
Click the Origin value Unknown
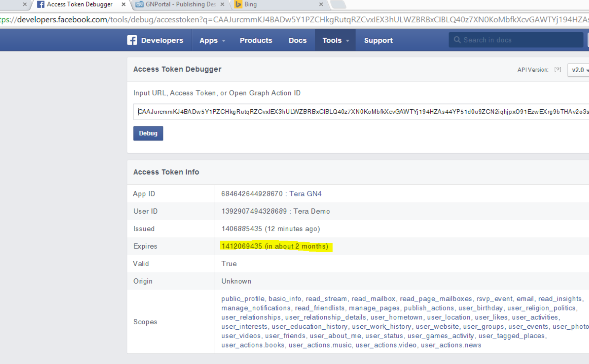pos(236,281)
